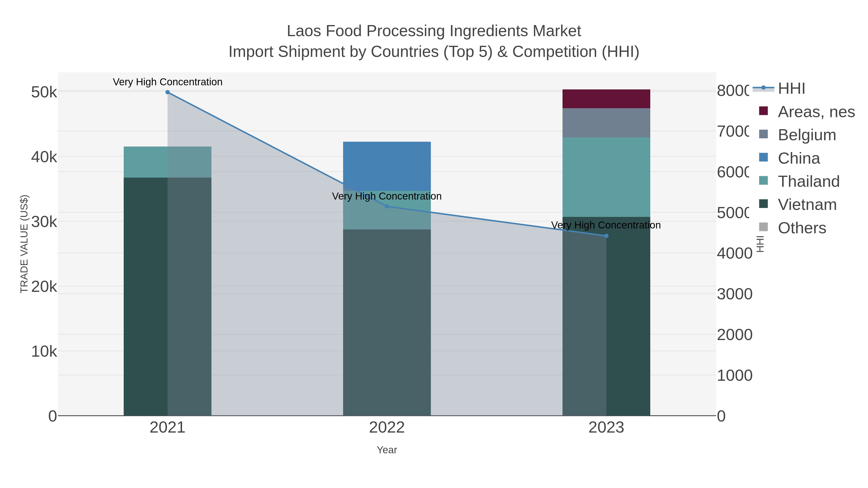868x488 pixels.
Task: Click the gray Others legend swatch
Action: (763, 227)
